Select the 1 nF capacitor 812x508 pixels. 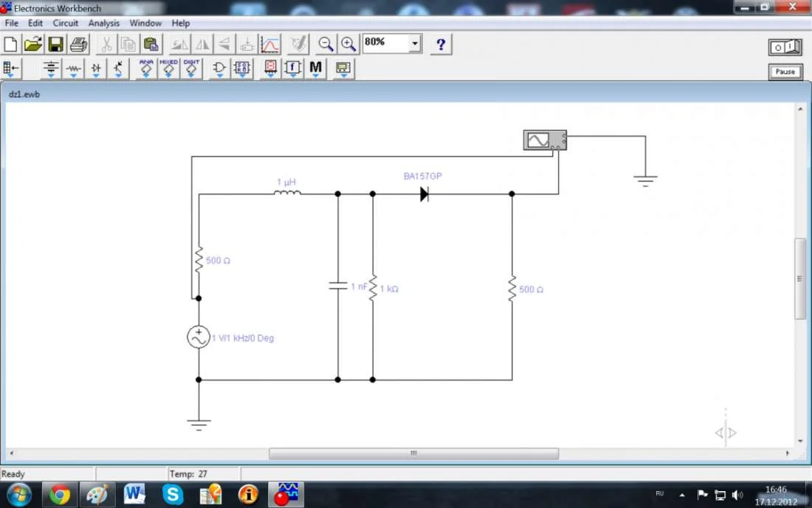[338, 286]
